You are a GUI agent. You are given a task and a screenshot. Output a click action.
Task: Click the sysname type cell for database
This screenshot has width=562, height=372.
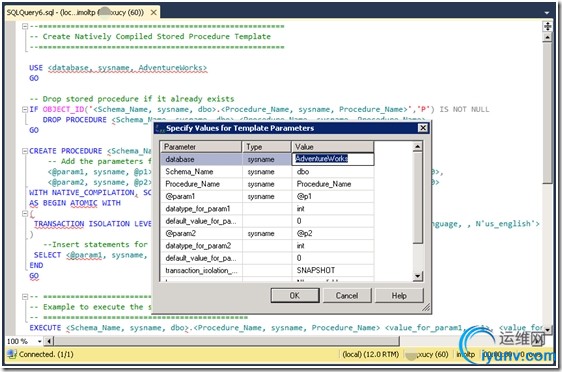point(267,159)
